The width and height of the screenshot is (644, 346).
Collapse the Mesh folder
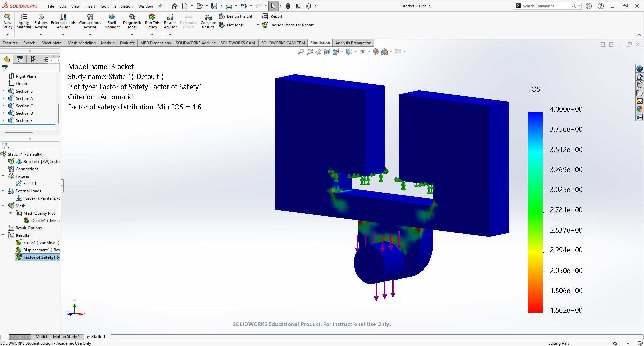click(3, 206)
